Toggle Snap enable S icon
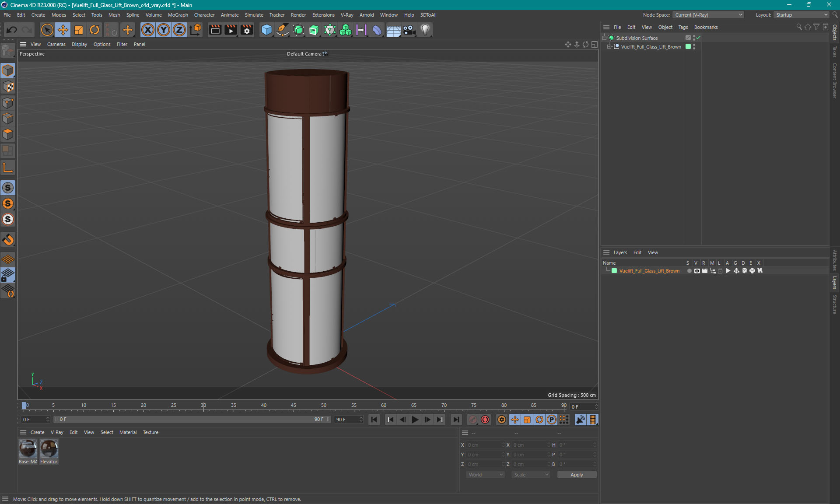 (x=8, y=188)
